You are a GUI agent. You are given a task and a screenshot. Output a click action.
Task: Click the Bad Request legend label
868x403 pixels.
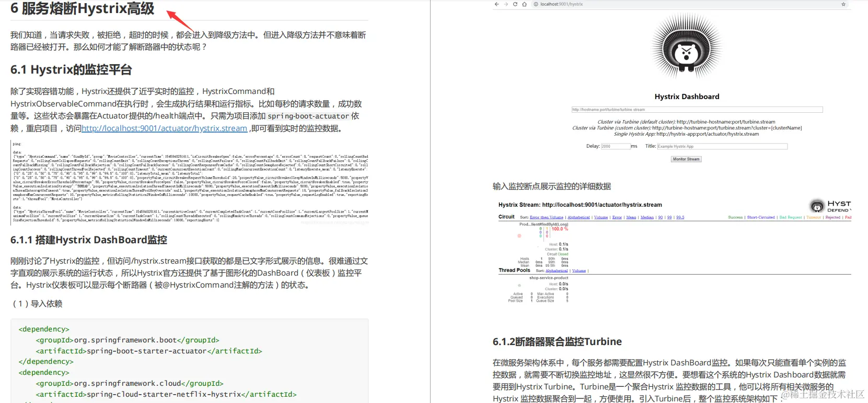tap(791, 217)
